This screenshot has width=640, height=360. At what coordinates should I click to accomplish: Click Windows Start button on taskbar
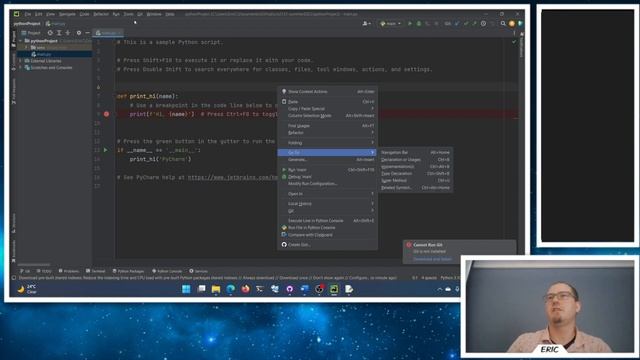coord(186,289)
